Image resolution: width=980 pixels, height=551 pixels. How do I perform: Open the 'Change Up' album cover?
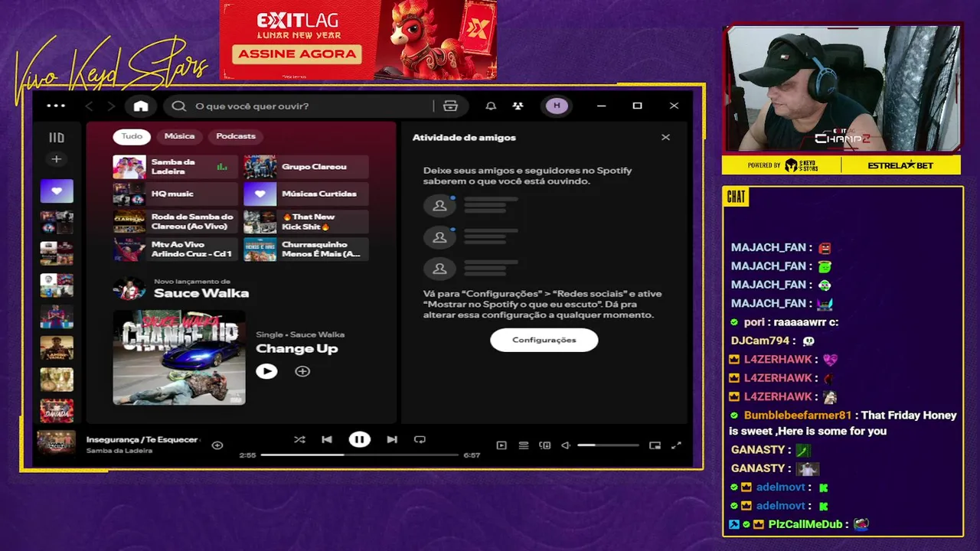179,357
